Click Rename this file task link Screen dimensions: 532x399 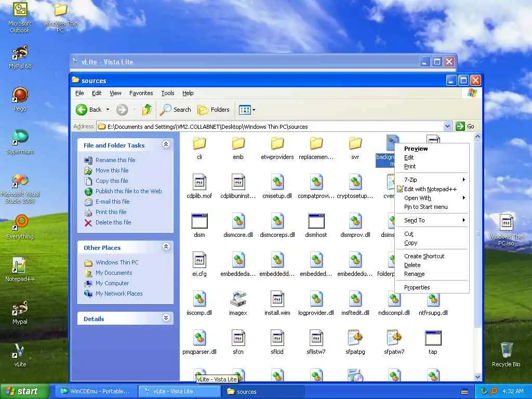pyautogui.click(x=115, y=160)
